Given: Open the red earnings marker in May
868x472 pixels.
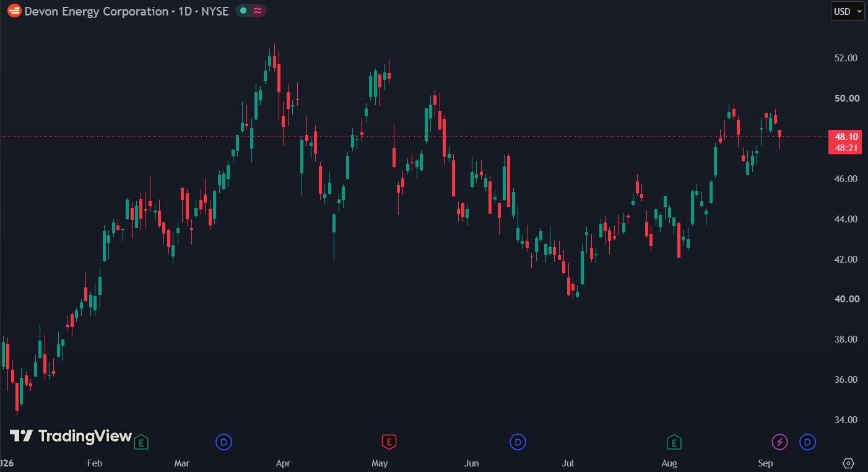Looking at the screenshot, I should pyautogui.click(x=389, y=442).
